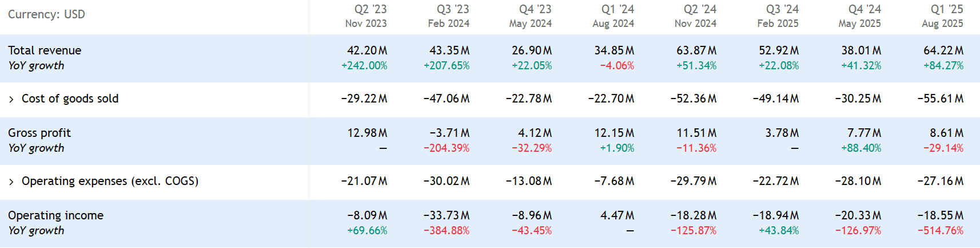Click Q2 '23 revenue growth +242.00%
Viewport: 980px width, 248px height.
pyautogui.click(x=364, y=66)
